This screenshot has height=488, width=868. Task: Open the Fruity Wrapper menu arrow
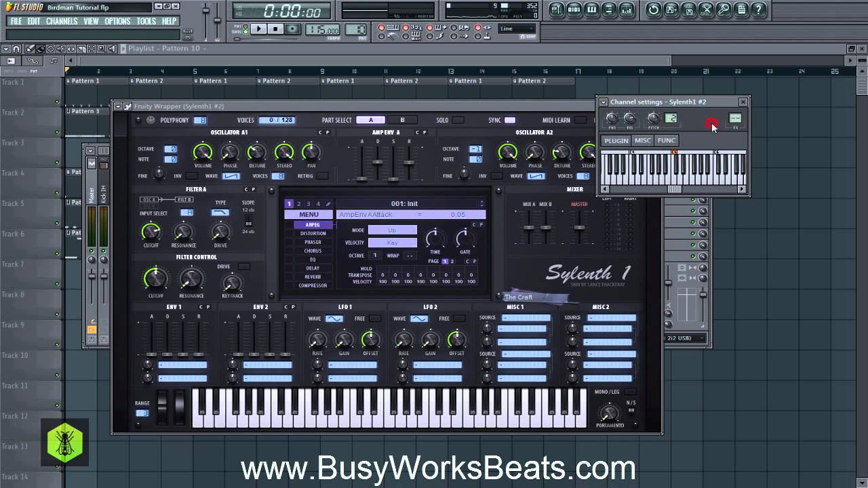pyautogui.click(x=118, y=106)
